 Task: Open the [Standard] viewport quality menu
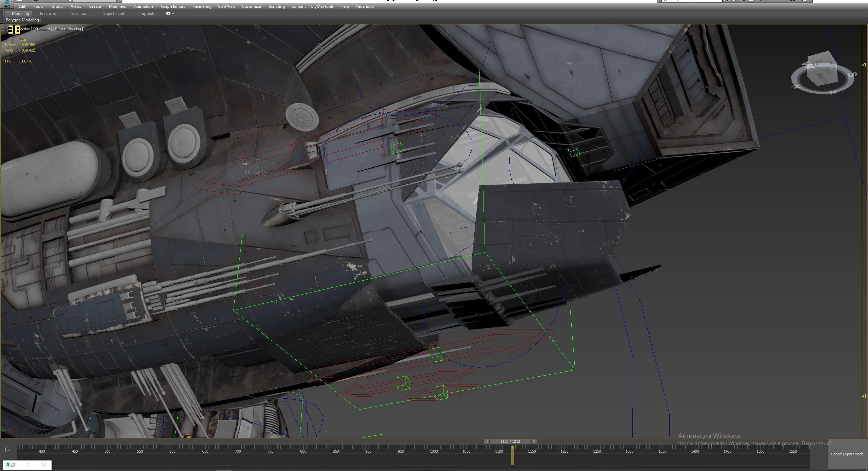(x=43, y=29)
